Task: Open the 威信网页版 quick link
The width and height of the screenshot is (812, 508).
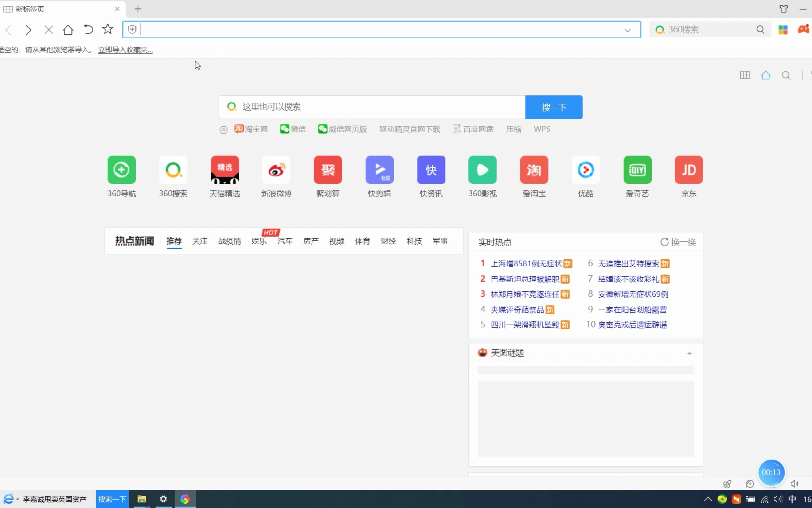Action: [x=343, y=129]
